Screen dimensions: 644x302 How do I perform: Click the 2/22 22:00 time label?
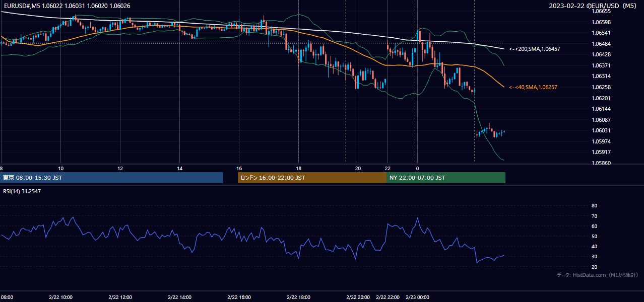click(x=388, y=297)
